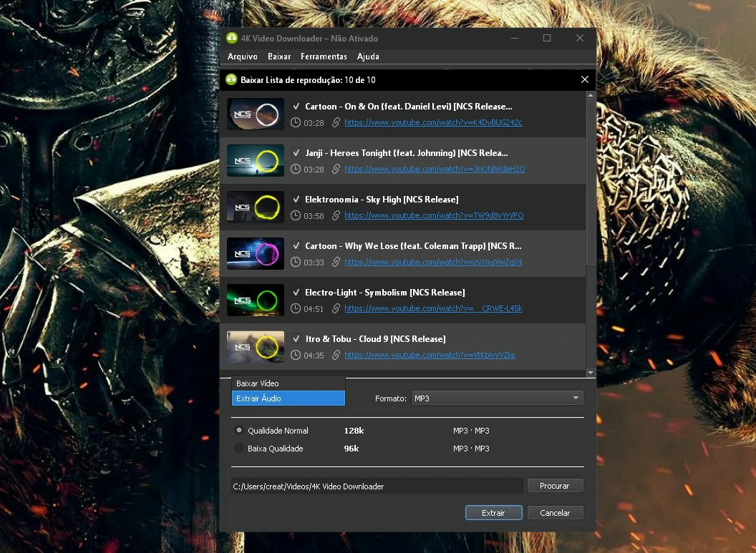
Task: Click clock icon in Elektronomia Sky High row
Action: point(296,216)
